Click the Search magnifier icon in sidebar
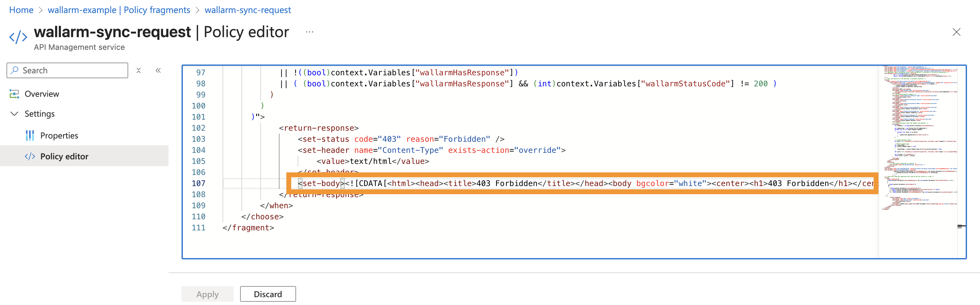 pos(15,70)
